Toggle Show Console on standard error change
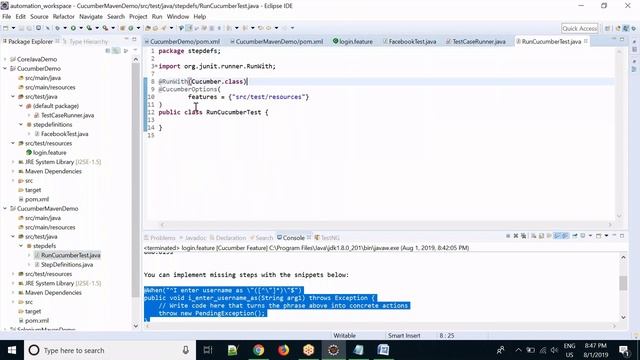 click(565, 236)
